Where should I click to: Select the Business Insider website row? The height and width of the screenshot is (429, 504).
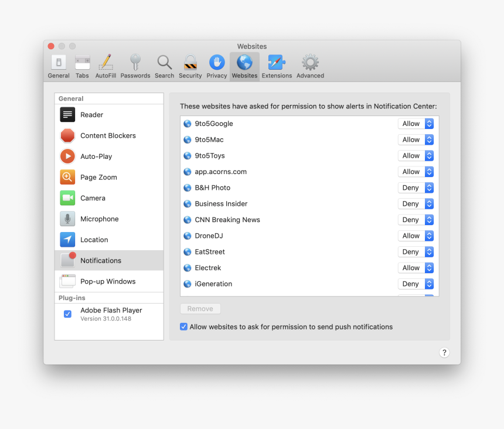tap(309, 204)
